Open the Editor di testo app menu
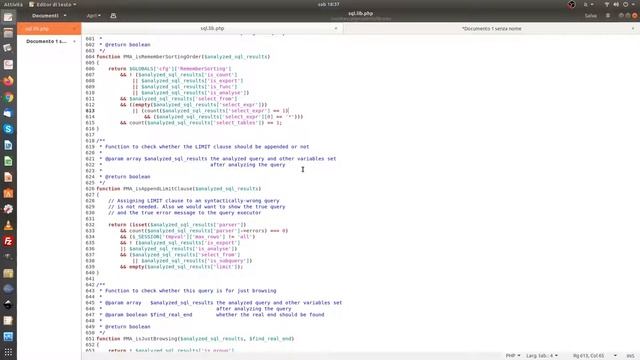 (x=53, y=4)
